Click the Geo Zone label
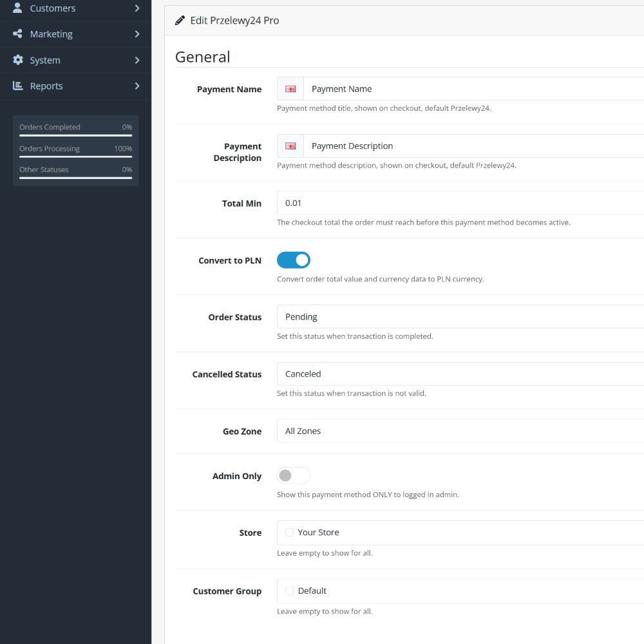Viewport: 644px width, 644px height. [x=242, y=431]
